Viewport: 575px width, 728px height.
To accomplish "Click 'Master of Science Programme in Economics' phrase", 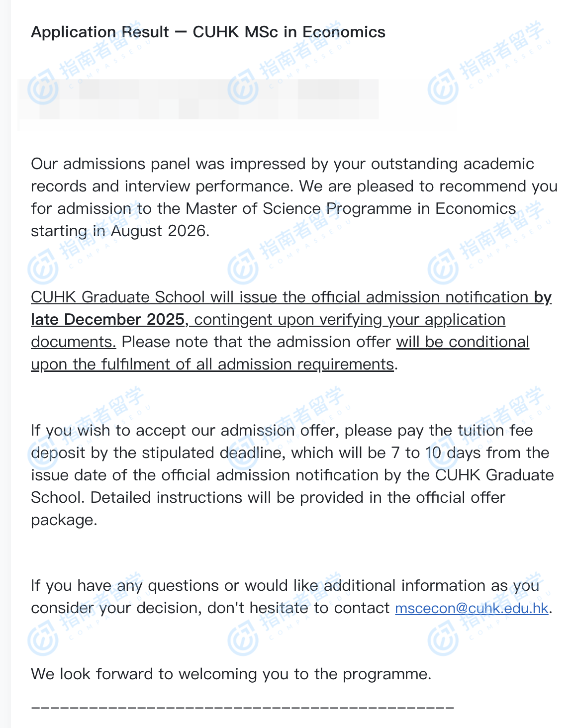I will [x=351, y=209].
